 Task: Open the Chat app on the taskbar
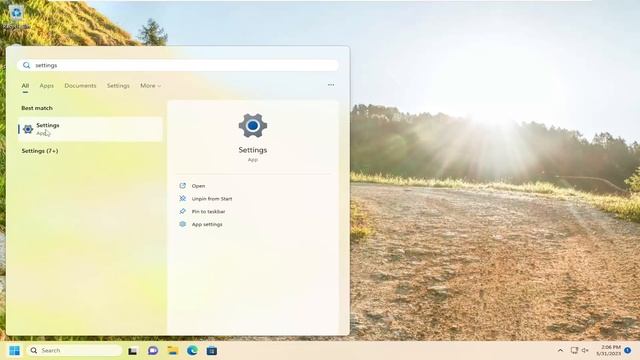(153, 351)
